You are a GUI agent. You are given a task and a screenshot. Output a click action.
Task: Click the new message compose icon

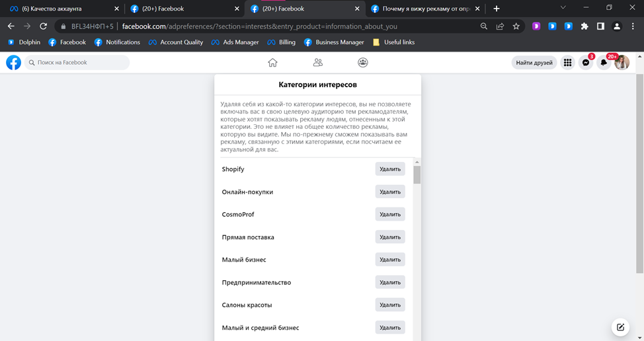click(x=620, y=327)
